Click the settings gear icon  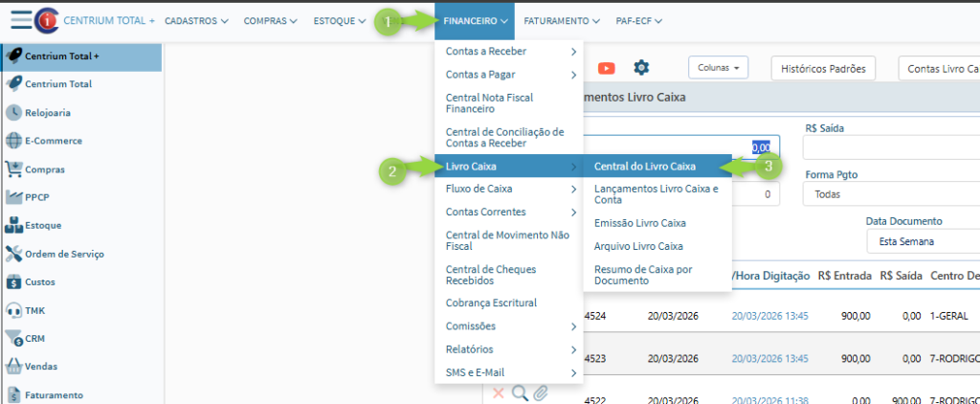coord(641,68)
